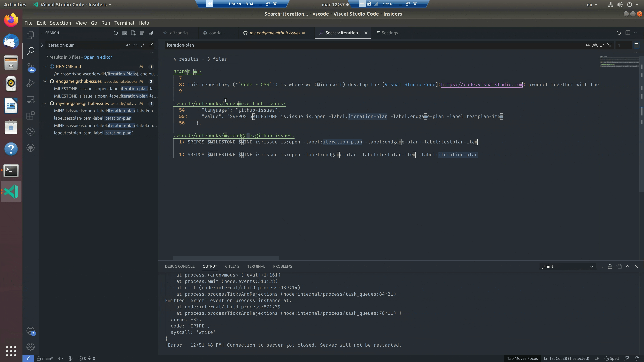Split the editor to the right
The height and width of the screenshot is (362, 644).
click(628, 33)
